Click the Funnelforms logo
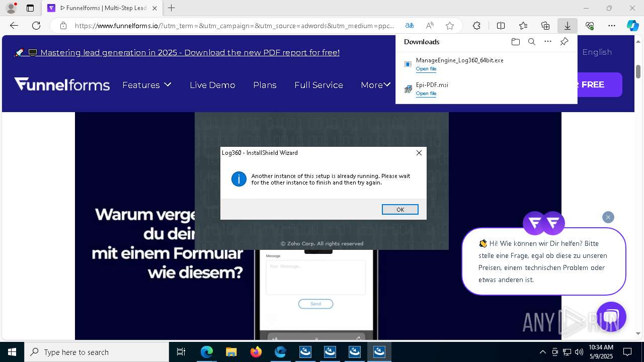This screenshot has width=644, height=362. [62, 84]
